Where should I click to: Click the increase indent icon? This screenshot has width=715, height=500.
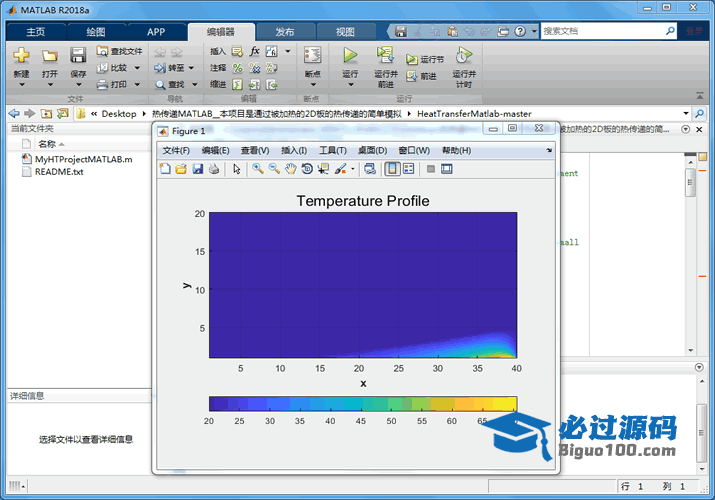coord(254,85)
